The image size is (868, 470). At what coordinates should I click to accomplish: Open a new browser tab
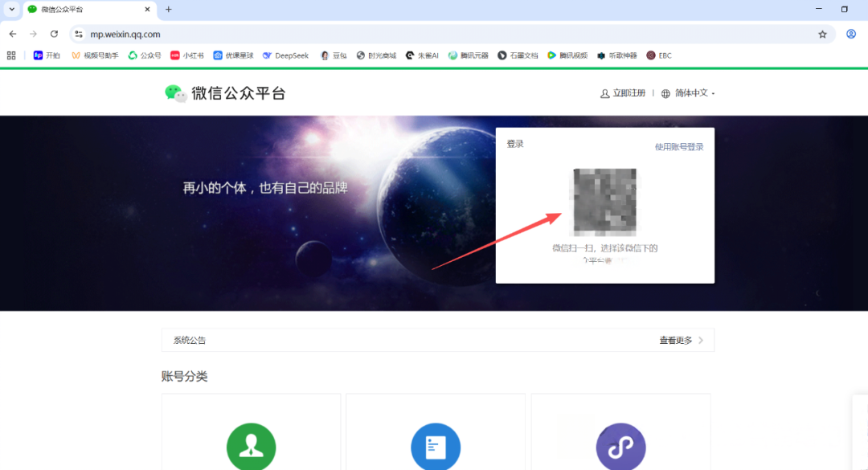[x=168, y=10]
